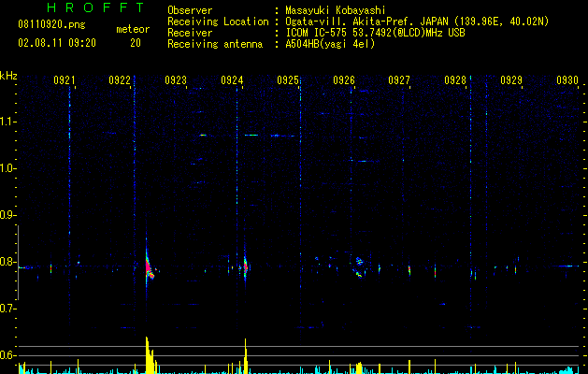Click the 0928 time marker
588x374 pixels.
(455, 80)
